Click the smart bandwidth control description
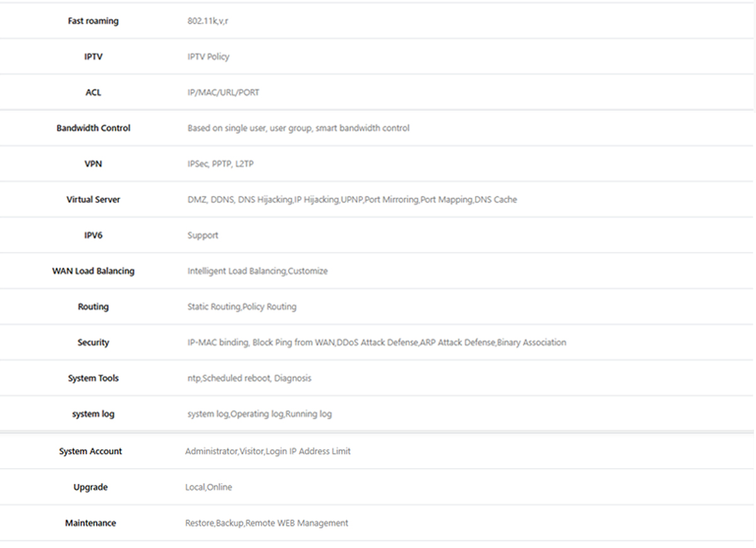756x548 pixels. [298, 128]
